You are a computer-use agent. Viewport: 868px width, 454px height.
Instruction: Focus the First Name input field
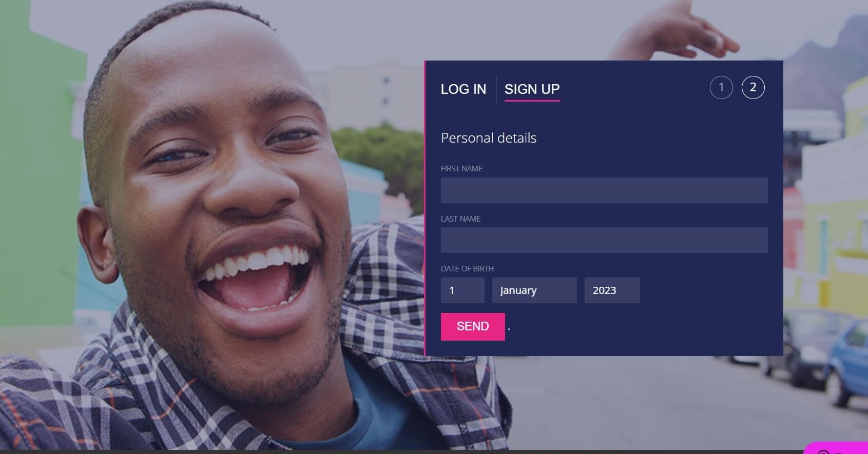604,190
